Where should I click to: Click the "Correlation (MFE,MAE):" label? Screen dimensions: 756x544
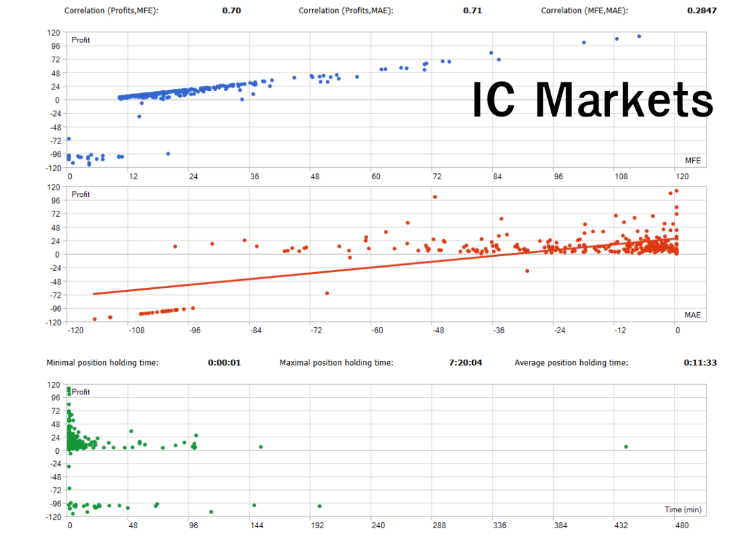(x=584, y=11)
